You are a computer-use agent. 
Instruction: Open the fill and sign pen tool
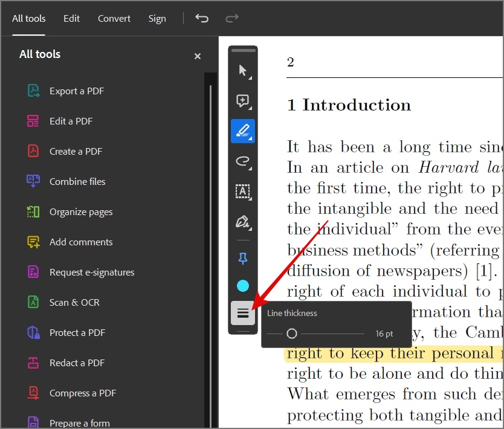click(243, 222)
